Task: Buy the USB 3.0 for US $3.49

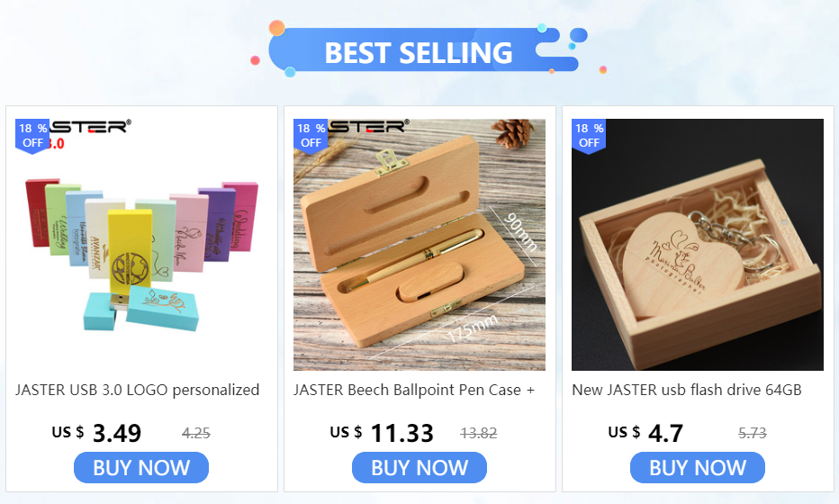Action: click(x=141, y=468)
